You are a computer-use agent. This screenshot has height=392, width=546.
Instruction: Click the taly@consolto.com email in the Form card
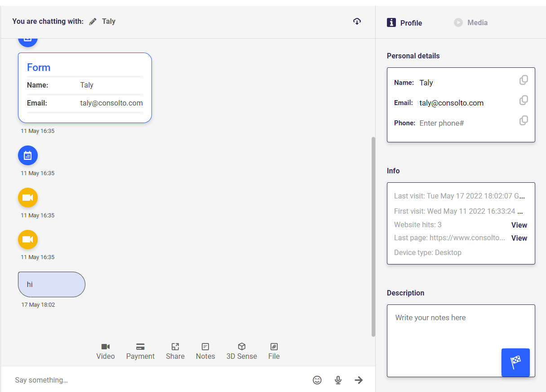click(111, 103)
